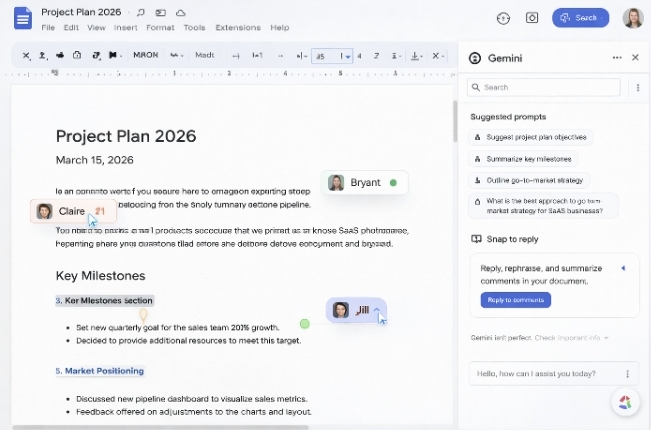Open the Extensions menu

click(x=238, y=28)
